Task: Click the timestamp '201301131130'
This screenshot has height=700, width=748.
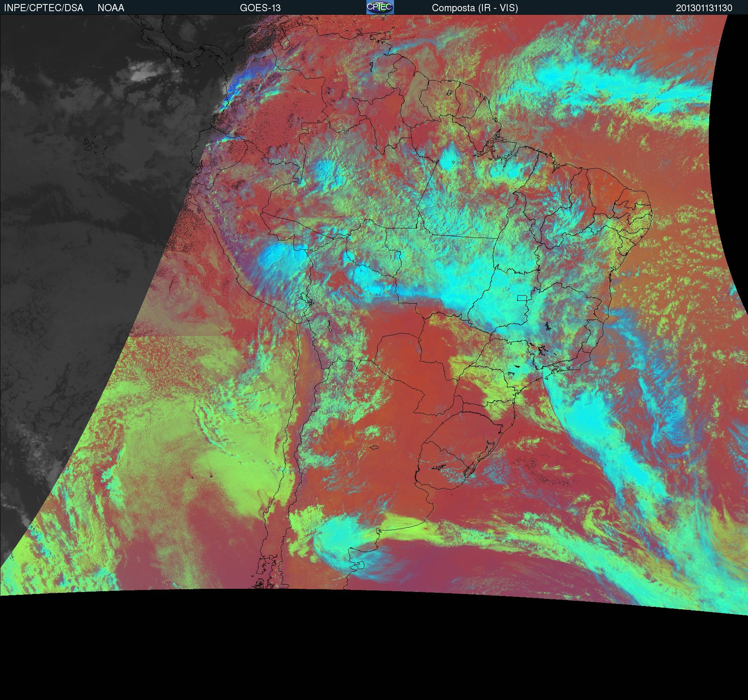Action: [x=704, y=8]
